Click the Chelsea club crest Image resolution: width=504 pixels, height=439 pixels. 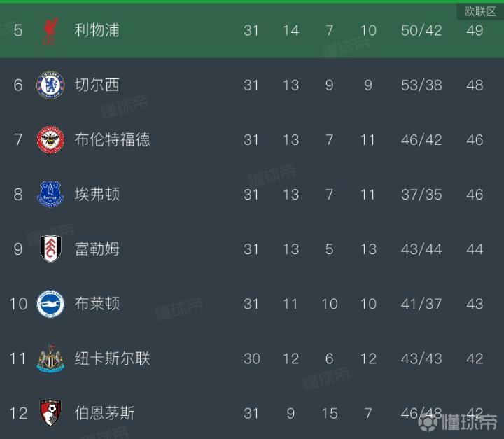[x=50, y=85]
